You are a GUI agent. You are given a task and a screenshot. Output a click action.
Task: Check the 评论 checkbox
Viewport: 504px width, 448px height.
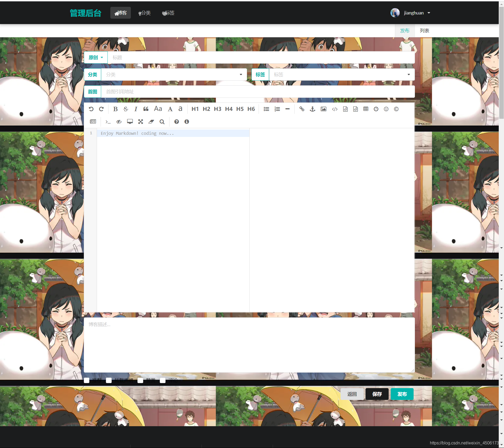(x=163, y=380)
